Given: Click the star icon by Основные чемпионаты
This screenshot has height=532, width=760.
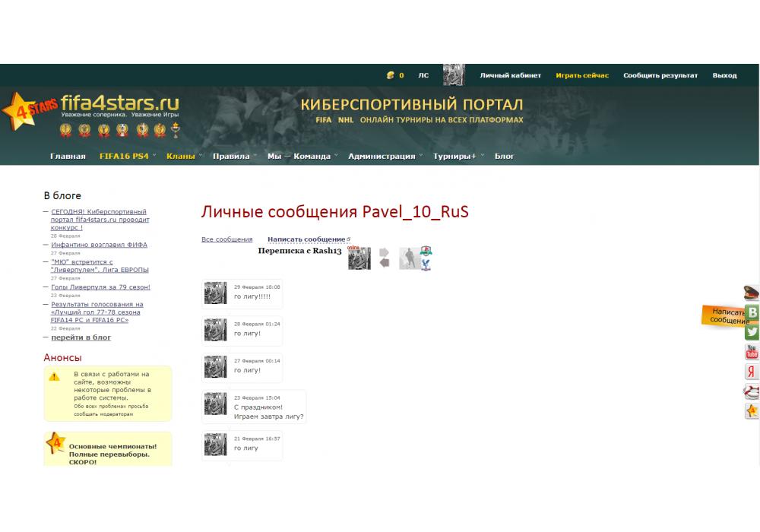Looking at the screenshot, I should click(55, 442).
